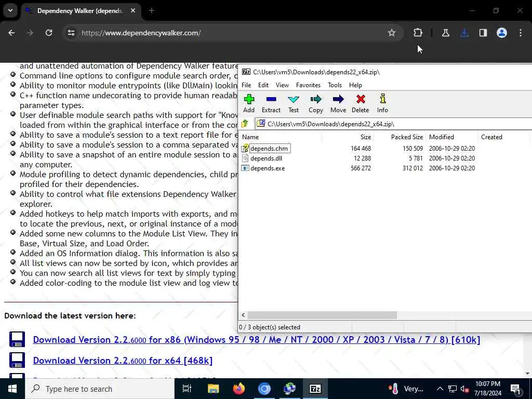Image resolution: width=532 pixels, height=399 pixels.
Task: Click the Copy toolbar icon in 7-Zip
Action: [315, 99]
